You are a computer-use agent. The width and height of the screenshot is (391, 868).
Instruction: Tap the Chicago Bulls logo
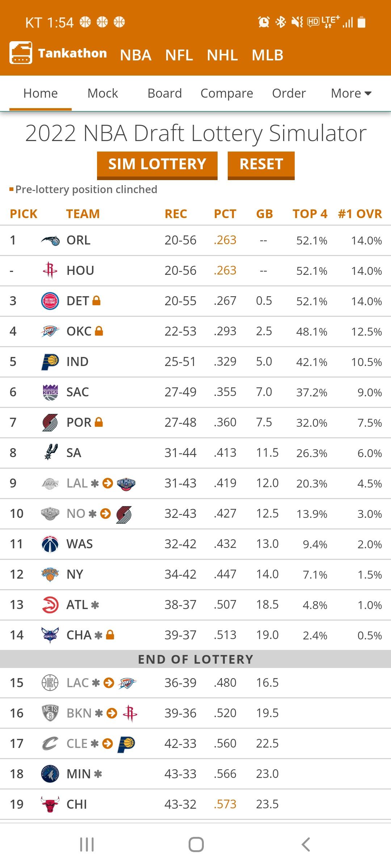coord(50,804)
